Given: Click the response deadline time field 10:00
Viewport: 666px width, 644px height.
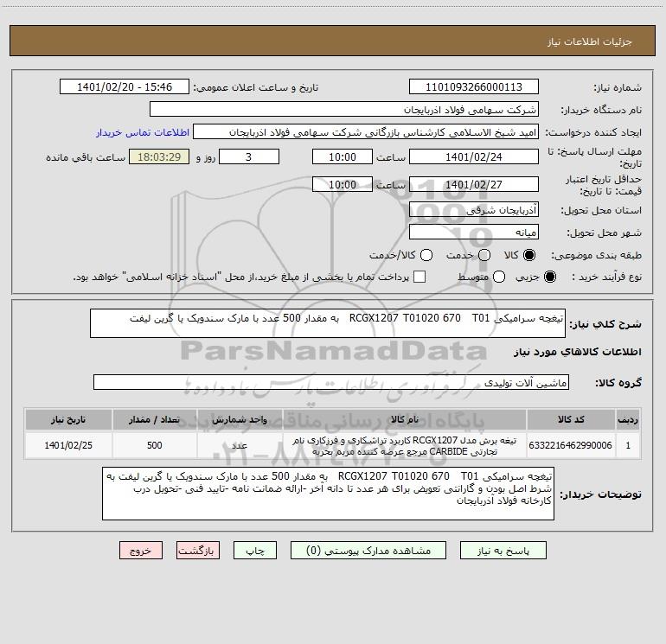Looking at the screenshot, I should [x=343, y=156].
